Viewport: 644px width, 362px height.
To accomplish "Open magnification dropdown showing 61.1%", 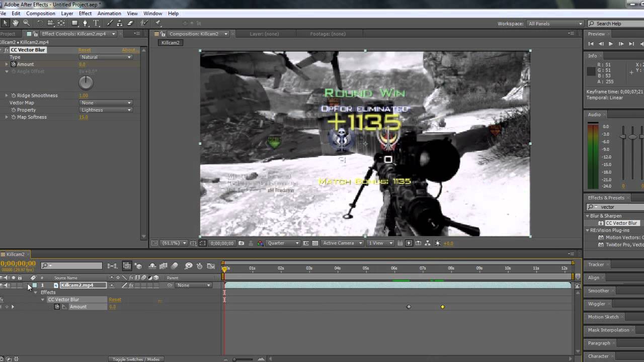I will [x=174, y=243].
